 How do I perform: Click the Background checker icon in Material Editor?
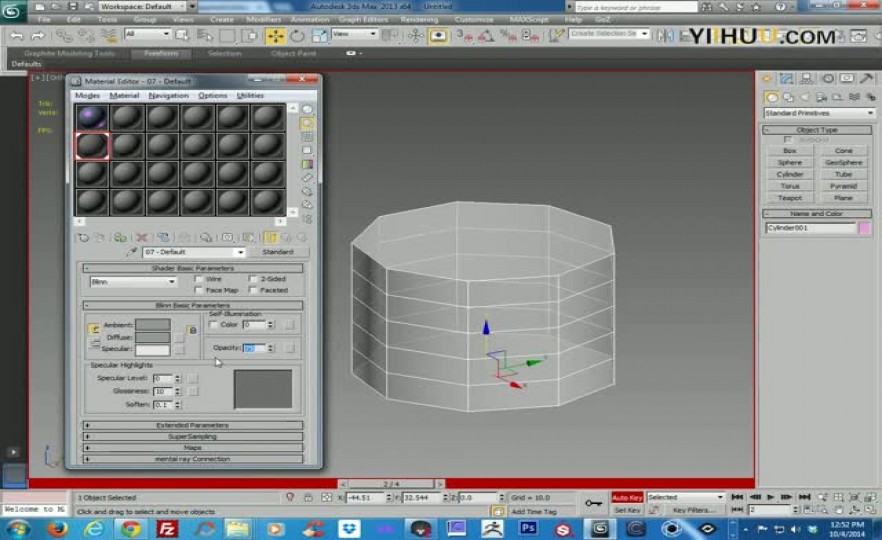click(x=307, y=137)
